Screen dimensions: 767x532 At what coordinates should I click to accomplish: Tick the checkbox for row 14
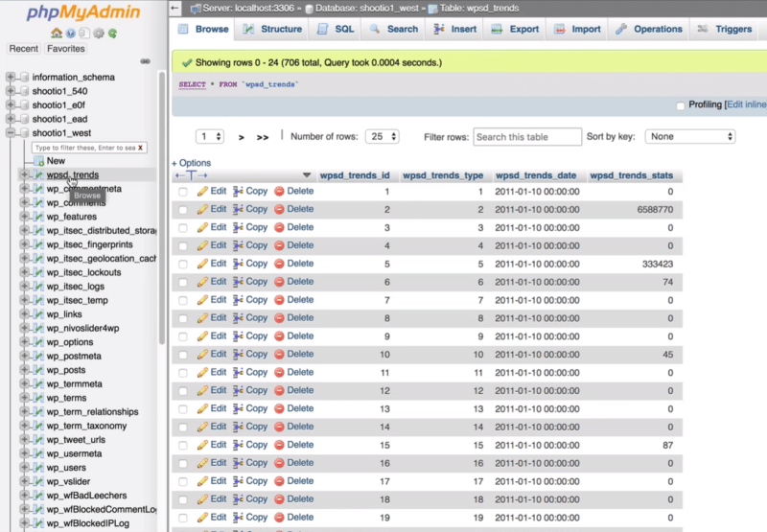tap(183, 427)
